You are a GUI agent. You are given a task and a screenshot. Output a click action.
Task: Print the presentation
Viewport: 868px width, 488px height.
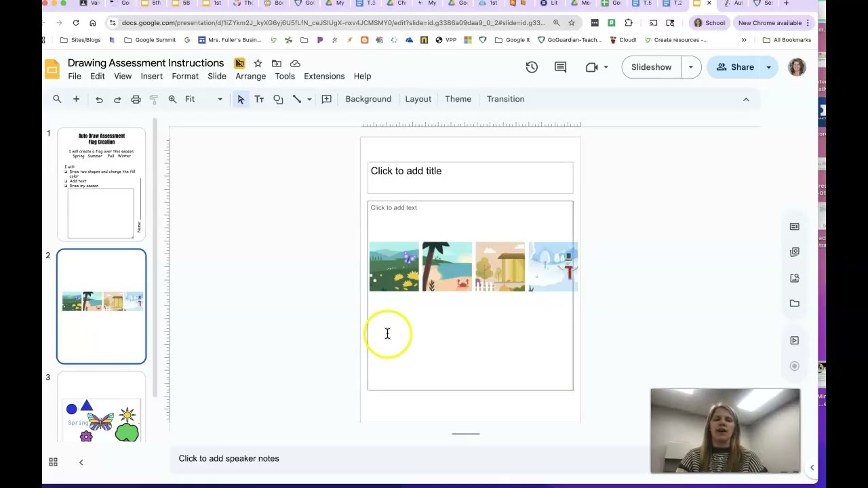pyautogui.click(x=136, y=99)
